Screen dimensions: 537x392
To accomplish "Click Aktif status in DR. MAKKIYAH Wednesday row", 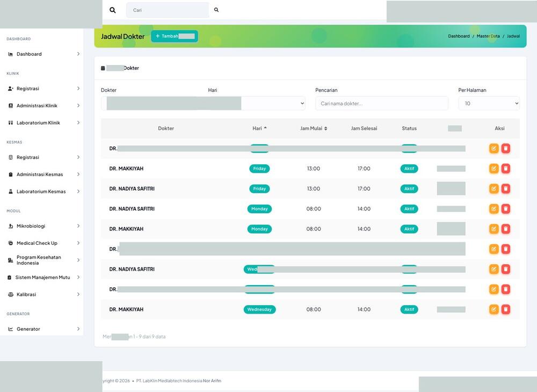I will click(409, 309).
